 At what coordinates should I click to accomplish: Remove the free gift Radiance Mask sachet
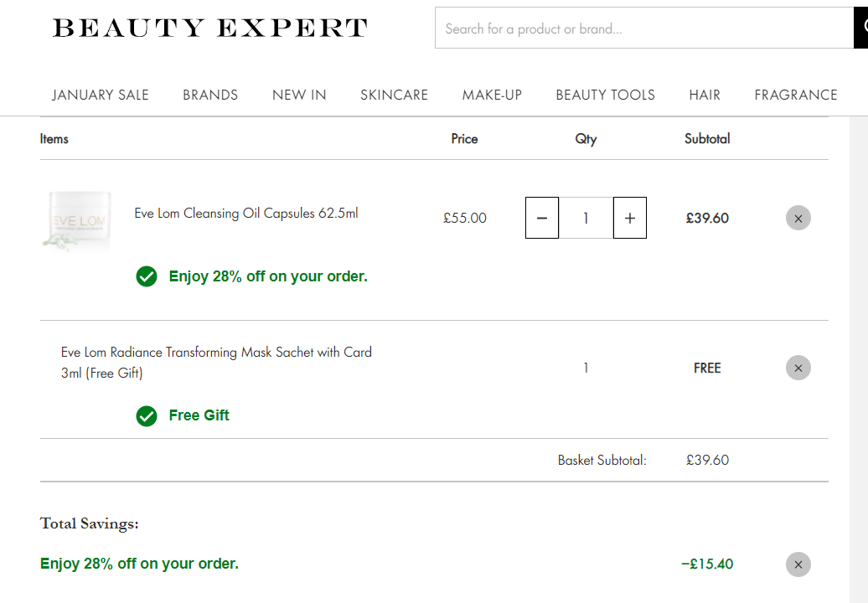[798, 368]
